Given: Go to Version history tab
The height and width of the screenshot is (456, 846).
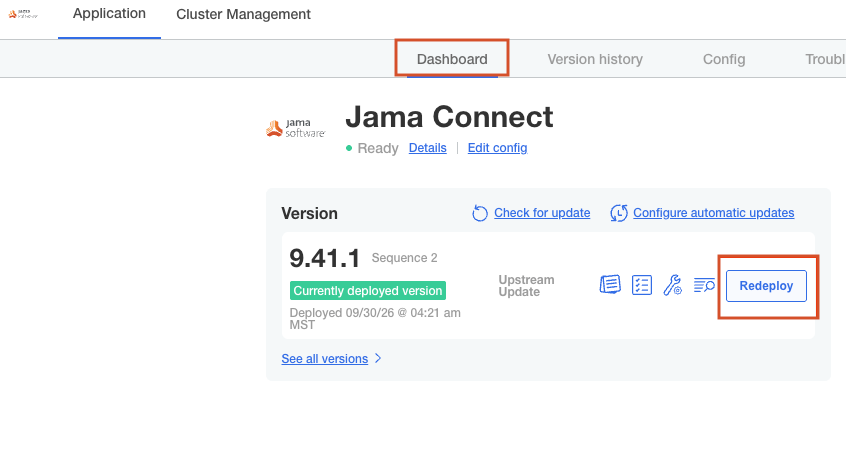Looking at the screenshot, I should pos(595,59).
